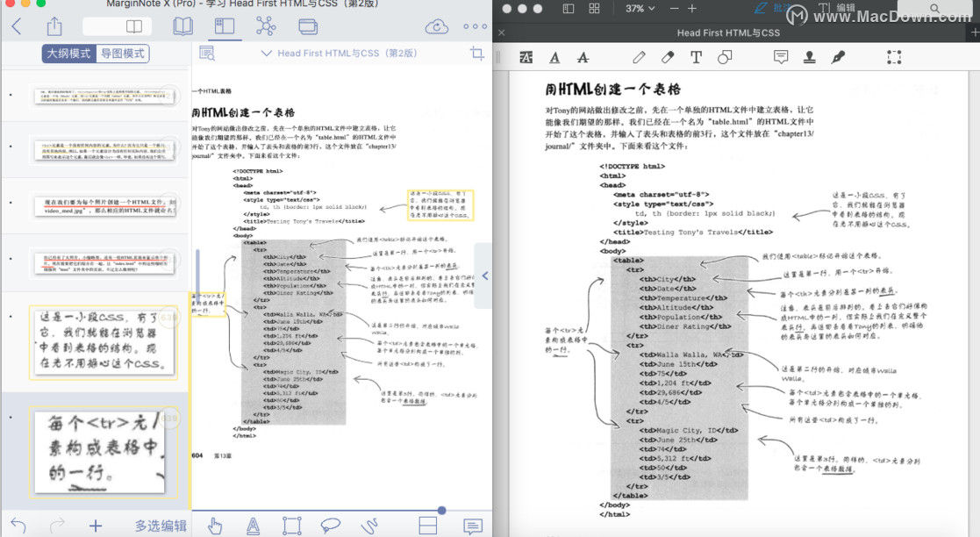Select the T text box tool in PDF editor
The height and width of the screenshot is (537, 980).
pos(696,58)
